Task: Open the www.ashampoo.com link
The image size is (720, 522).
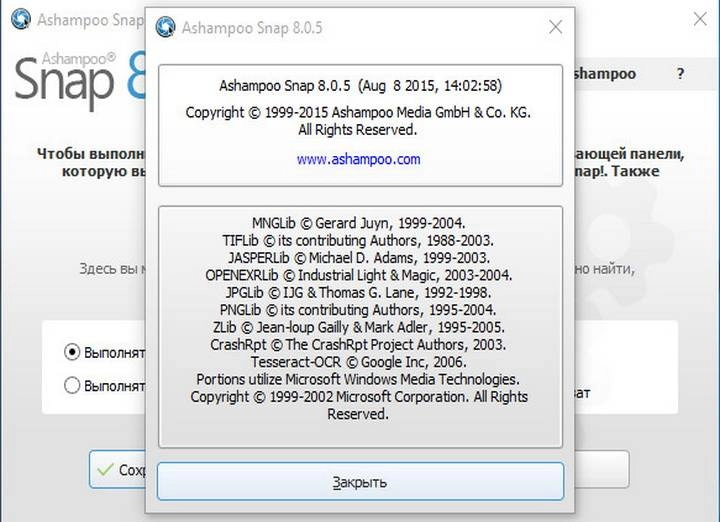Action: pos(359,159)
